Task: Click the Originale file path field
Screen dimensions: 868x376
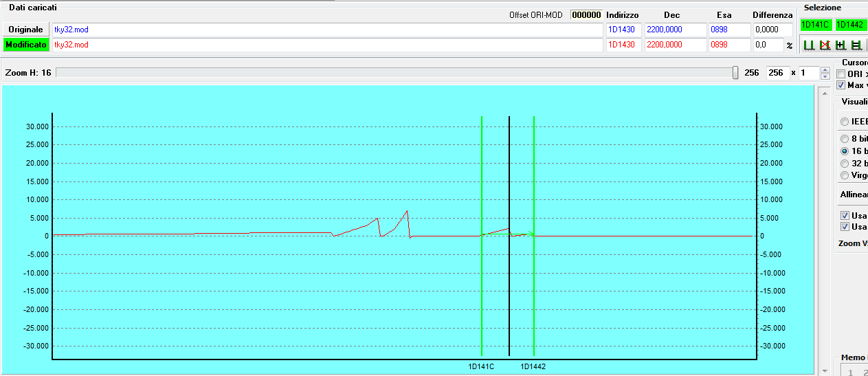Action: click(x=327, y=30)
